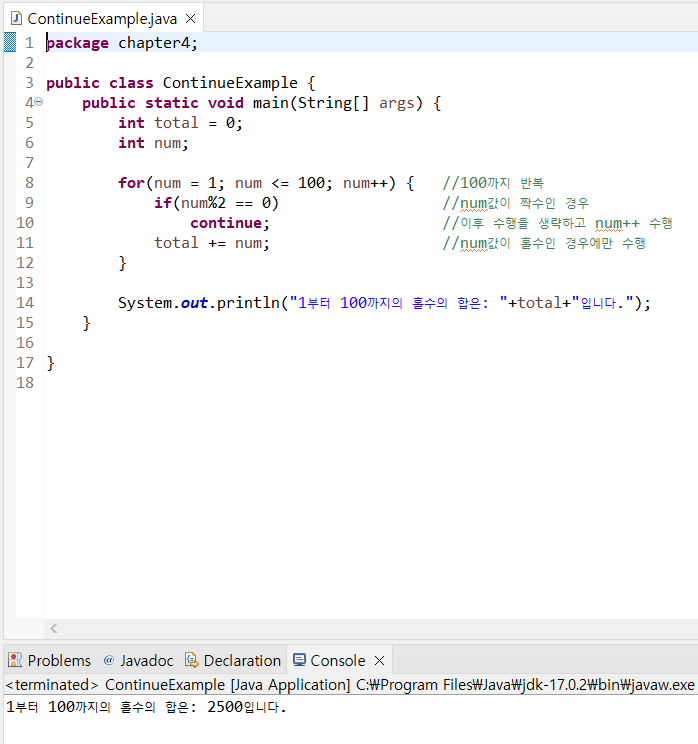Collapse the main method fold marker at line 4
The height and width of the screenshot is (744, 698).
pyautogui.click(x=39, y=102)
